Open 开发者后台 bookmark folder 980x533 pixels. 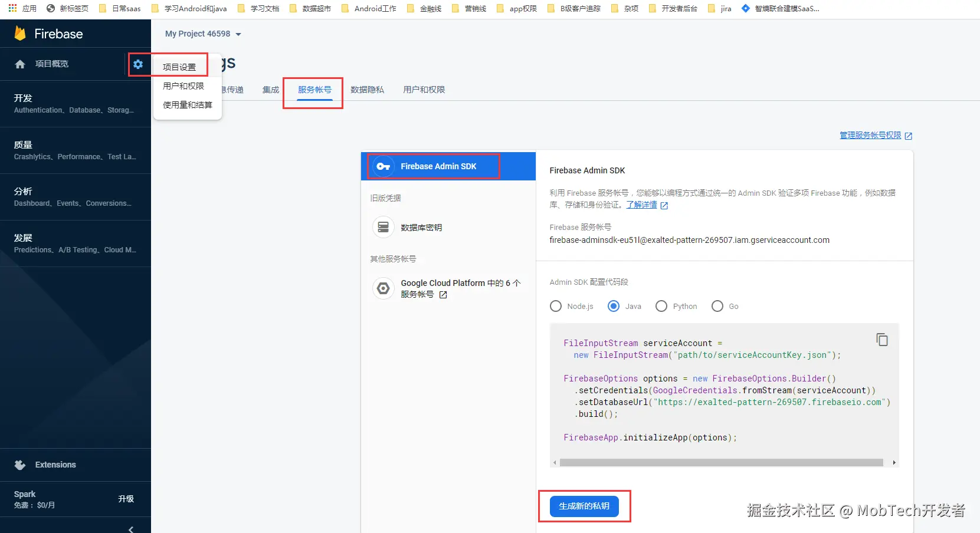(x=673, y=8)
